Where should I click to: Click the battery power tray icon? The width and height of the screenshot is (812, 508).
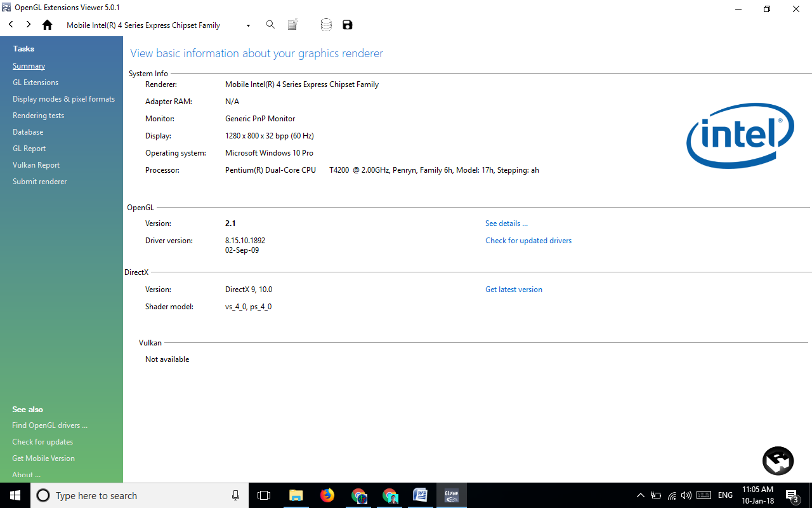(656, 495)
